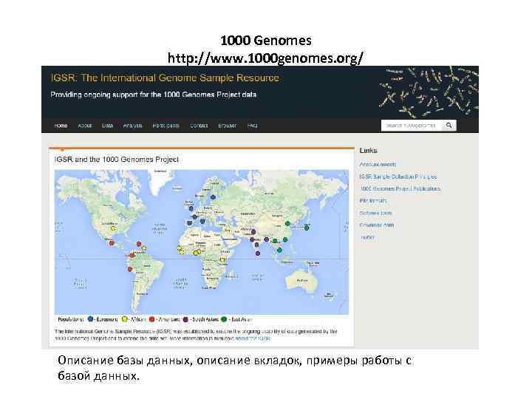Click the purple South Asian legend swatch
The width and height of the screenshot is (532, 399).
[x=185, y=319]
